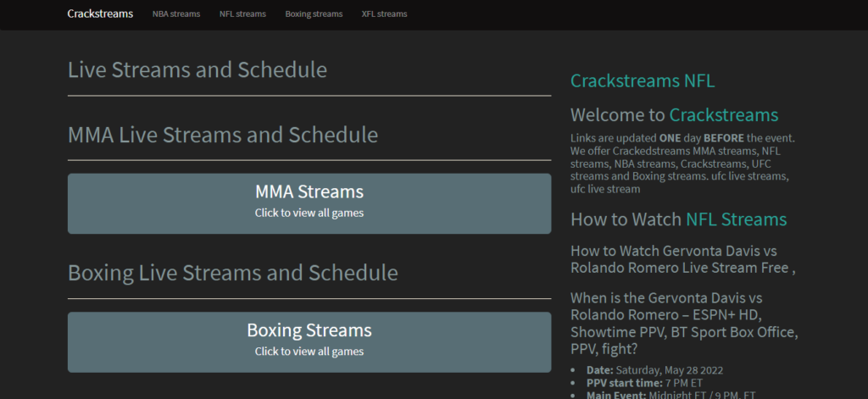Click the MMA Streams button
Screen dimensions: 868x399
coord(309,203)
